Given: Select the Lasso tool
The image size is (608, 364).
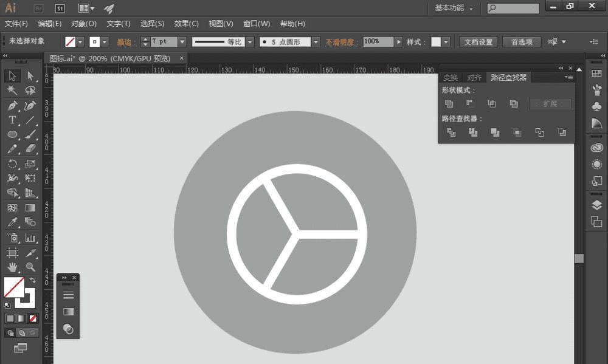Looking at the screenshot, I should [30, 91].
